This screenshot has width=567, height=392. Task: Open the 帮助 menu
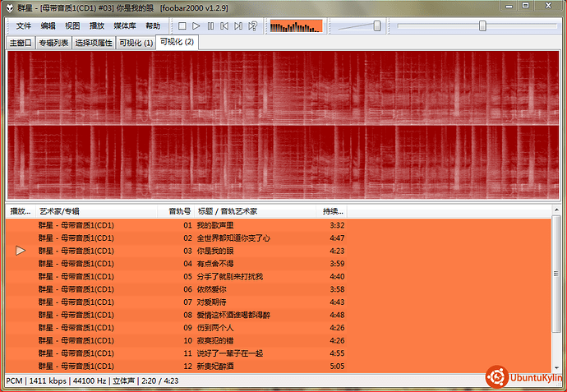(153, 26)
